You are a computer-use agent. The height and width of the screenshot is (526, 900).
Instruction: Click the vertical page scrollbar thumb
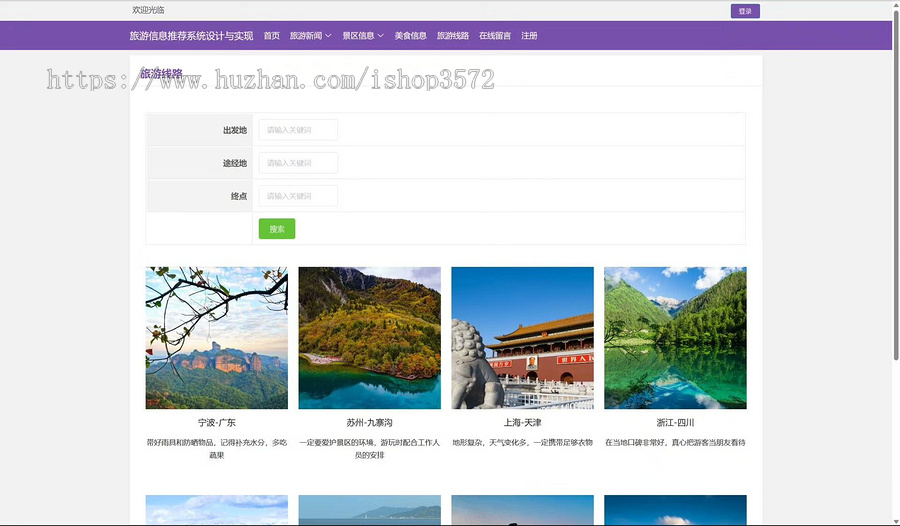[896, 184]
